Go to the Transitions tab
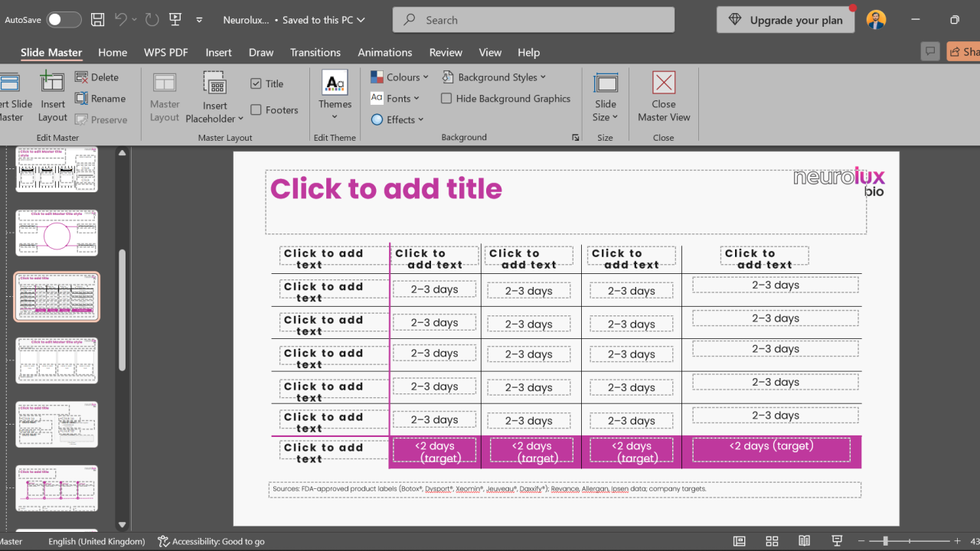980x551 pixels. click(315, 52)
